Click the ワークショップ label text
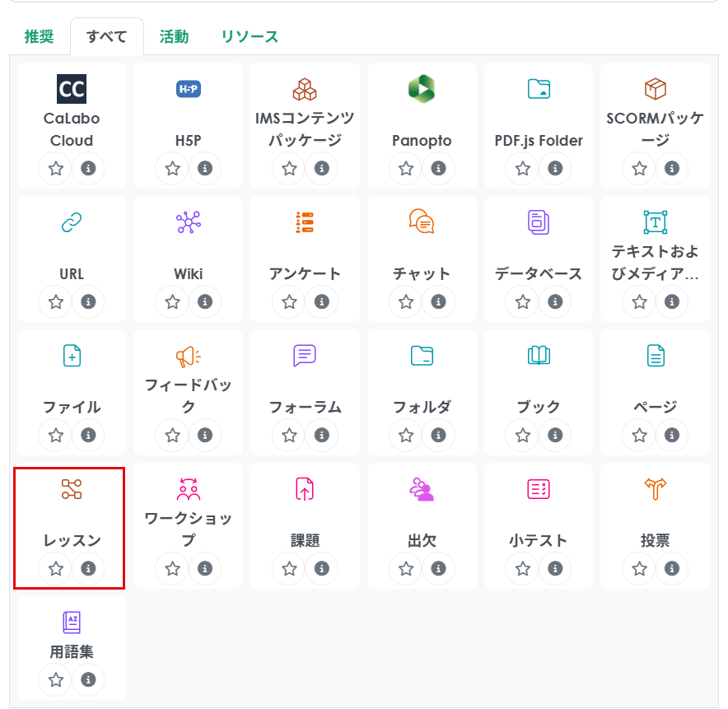728x709 pixels. tap(189, 529)
